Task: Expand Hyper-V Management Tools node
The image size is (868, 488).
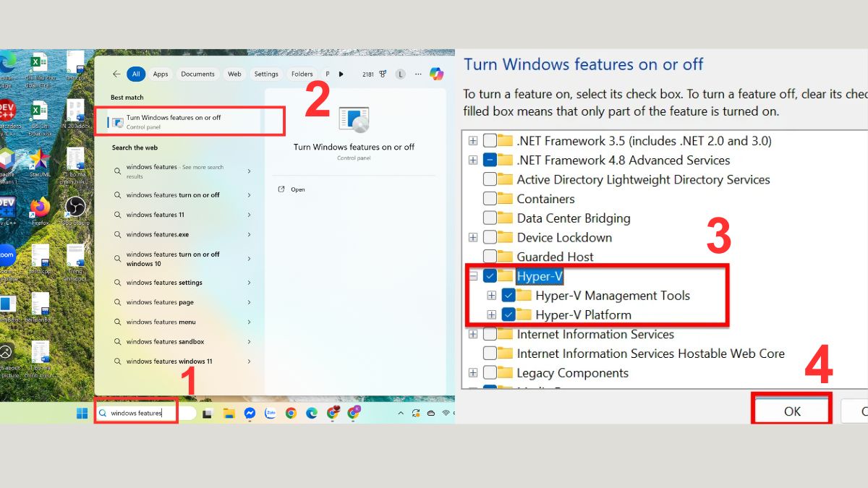Action: coord(492,296)
